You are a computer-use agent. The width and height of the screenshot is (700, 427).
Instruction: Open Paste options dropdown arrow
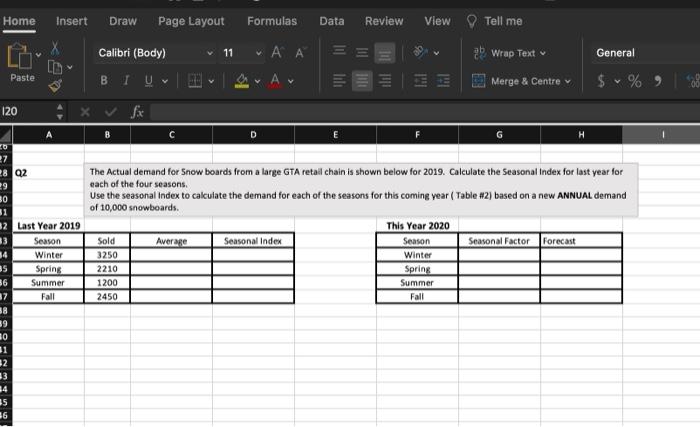pos(38,55)
